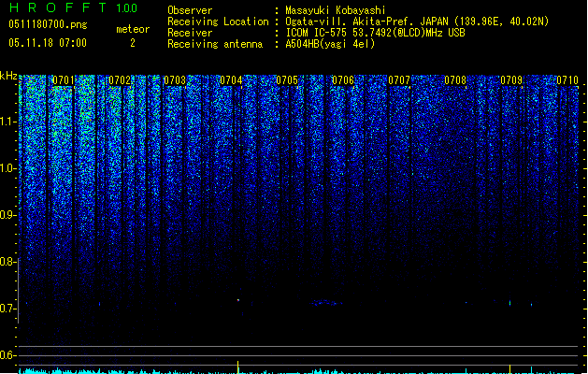Click the green echo dot at 0709

pos(510,303)
